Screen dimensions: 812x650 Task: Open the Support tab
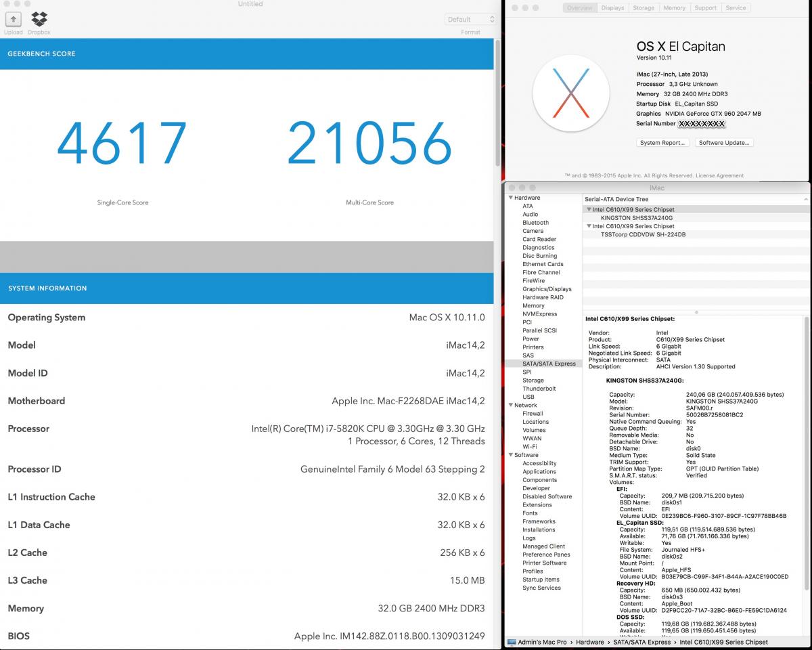pyautogui.click(x=705, y=8)
